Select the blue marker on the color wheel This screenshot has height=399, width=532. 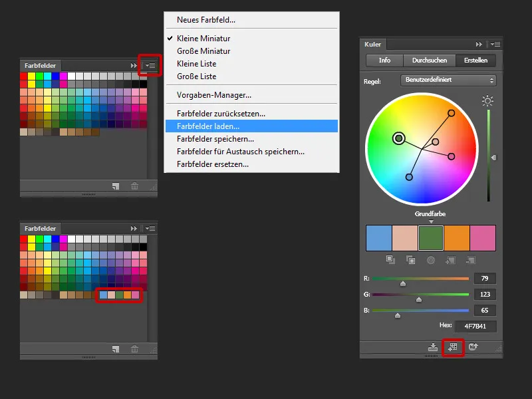click(x=409, y=177)
